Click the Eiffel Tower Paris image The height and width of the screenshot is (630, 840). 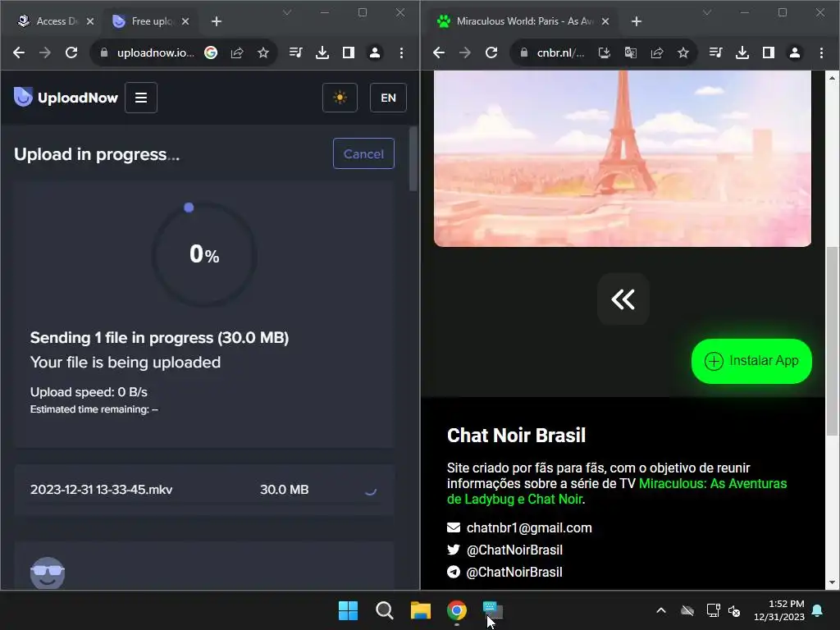(x=623, y=158)
